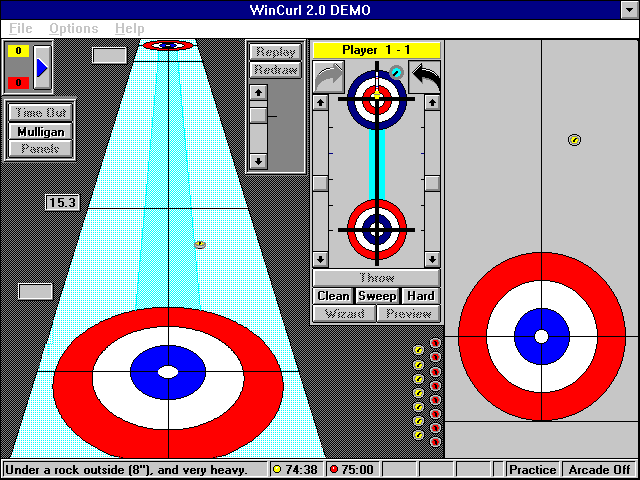Open the Options menu
The image size is (640, 480).
click(x=74, y=28)
